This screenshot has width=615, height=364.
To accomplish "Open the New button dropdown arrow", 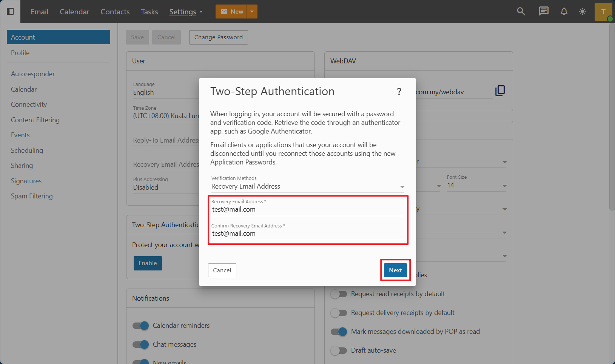I will pyautogui.click(x=252, y=12).
